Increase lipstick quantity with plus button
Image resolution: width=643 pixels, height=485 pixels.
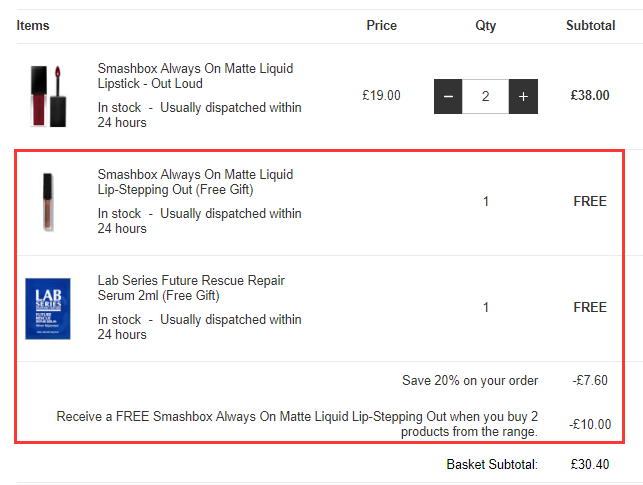523,96
